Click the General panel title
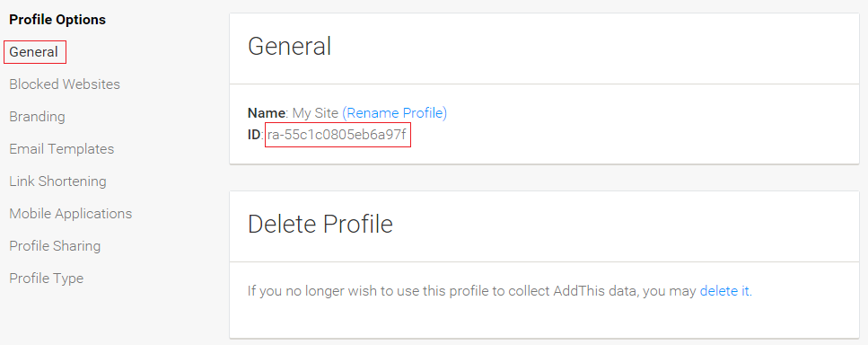 (x=290, y=46)
